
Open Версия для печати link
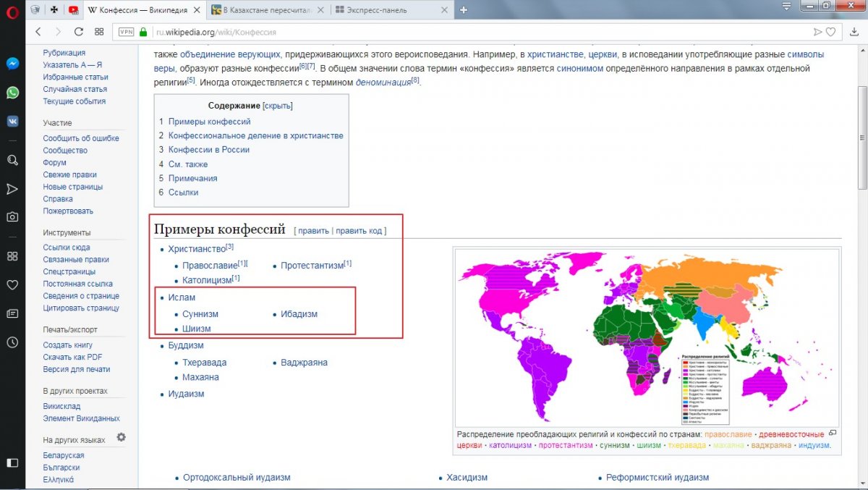point(77,369)
